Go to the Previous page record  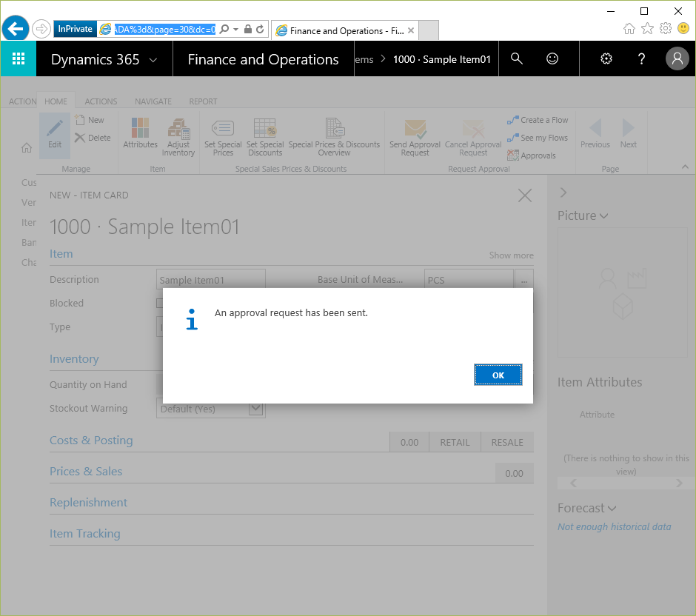tap(595, 133)
